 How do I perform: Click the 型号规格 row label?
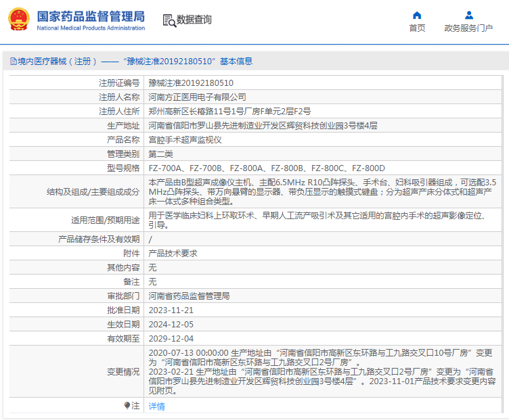click(x=123, y=168)
